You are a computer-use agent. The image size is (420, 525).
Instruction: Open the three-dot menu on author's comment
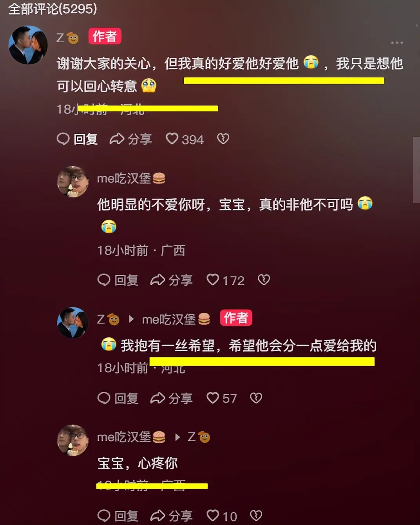tap(396, 42)
